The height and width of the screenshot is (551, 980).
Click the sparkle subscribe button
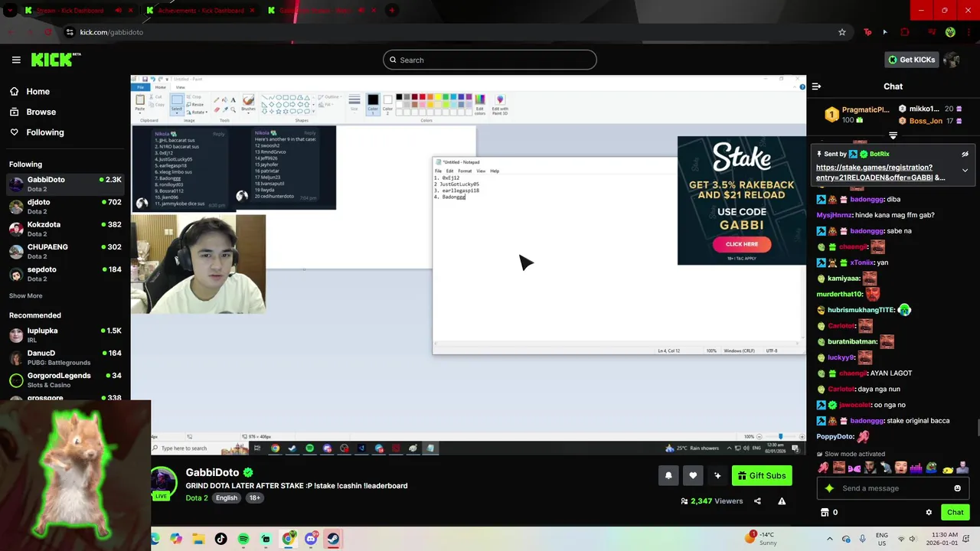[x=717, y=475]
